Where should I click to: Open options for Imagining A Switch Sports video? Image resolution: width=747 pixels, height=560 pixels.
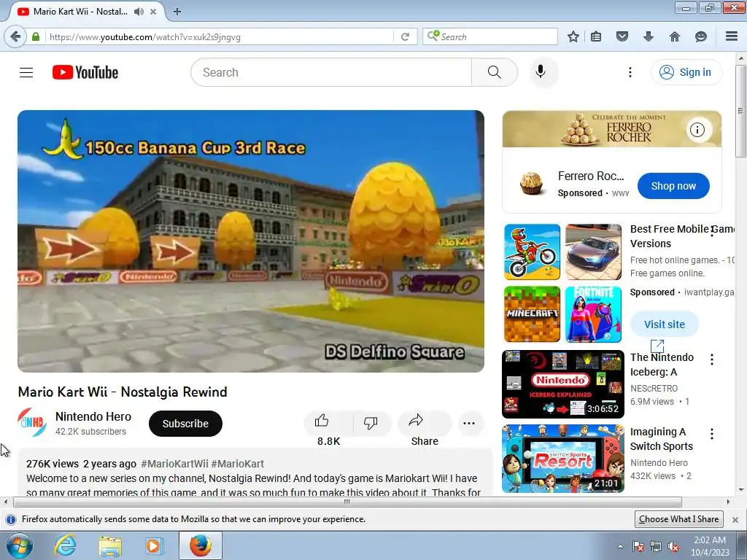[712, 434]
